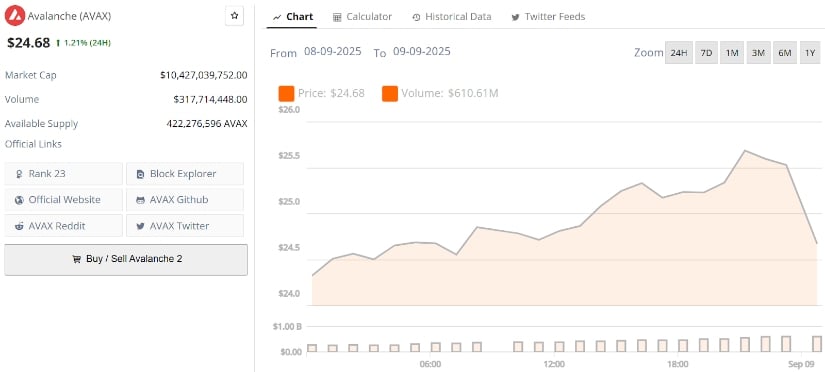Click the Reddit alien icon

pos(19,226)
